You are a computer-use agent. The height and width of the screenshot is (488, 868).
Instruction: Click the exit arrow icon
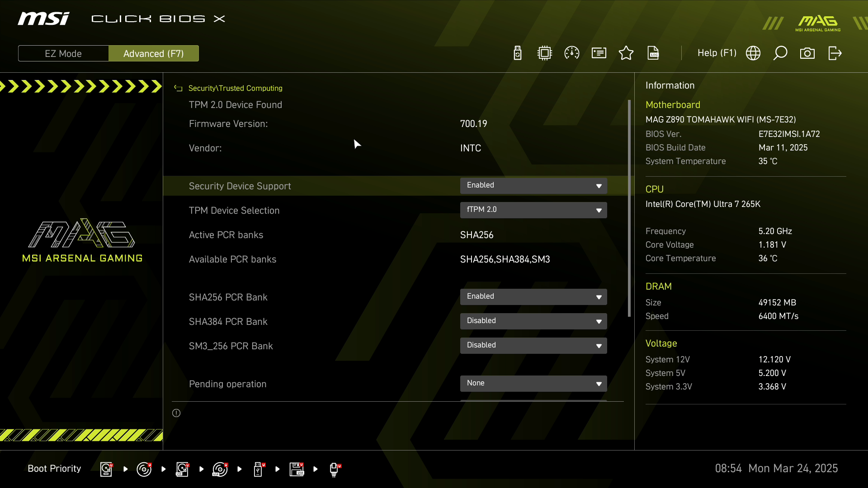click(x=835, y=53)
